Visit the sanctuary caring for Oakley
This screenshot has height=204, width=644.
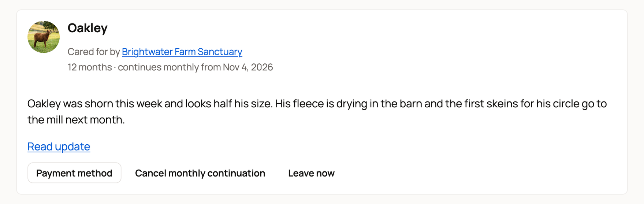182,52
